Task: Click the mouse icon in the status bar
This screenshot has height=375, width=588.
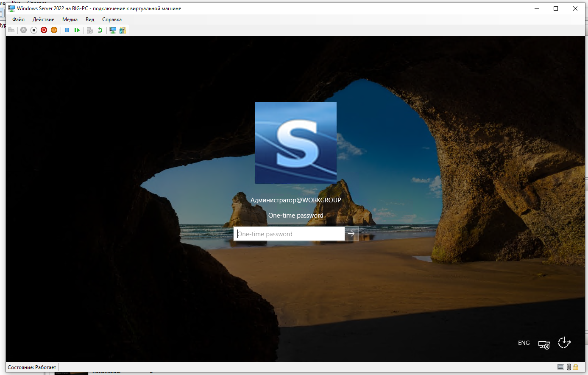Action: click(568, 367)
